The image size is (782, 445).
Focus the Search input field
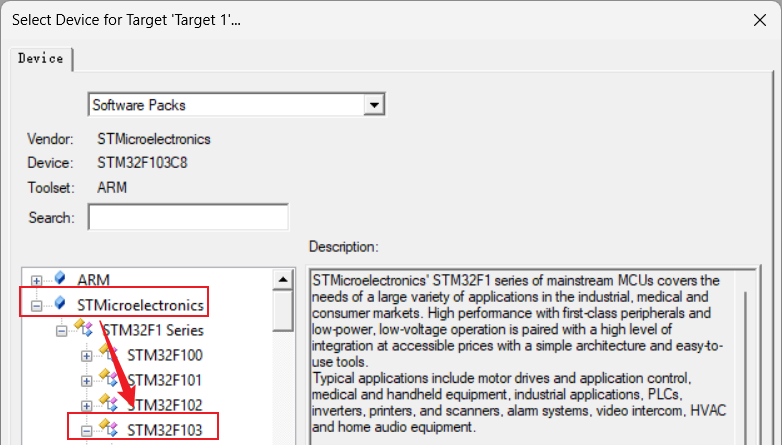click(188, 217)
